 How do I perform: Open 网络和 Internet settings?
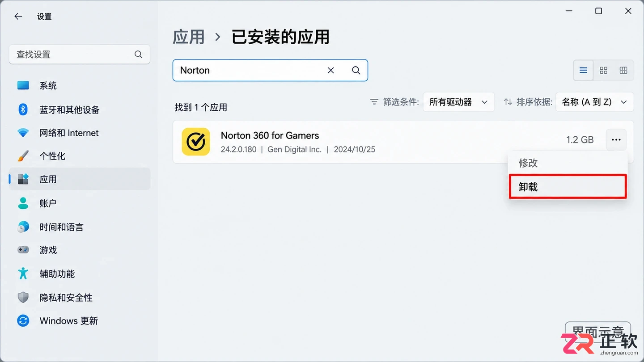(80, 133)
